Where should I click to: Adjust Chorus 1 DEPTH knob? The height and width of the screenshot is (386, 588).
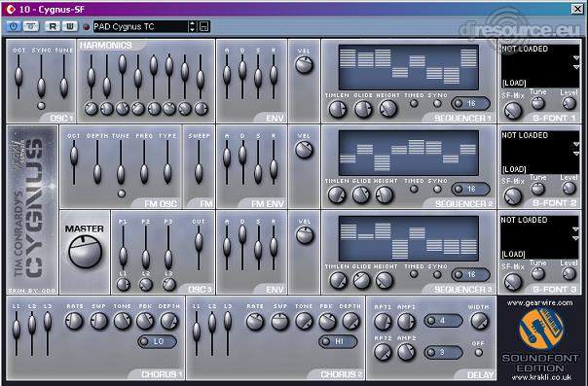pos(169,321)
